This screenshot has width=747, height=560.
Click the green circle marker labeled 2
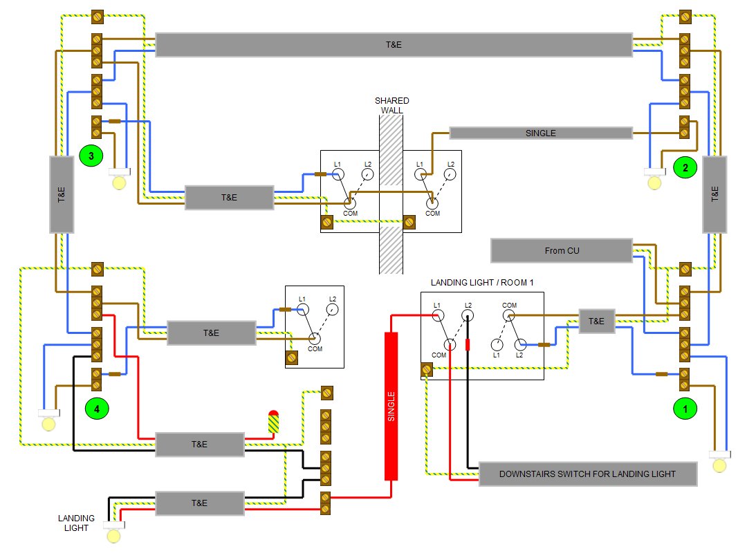685,167
